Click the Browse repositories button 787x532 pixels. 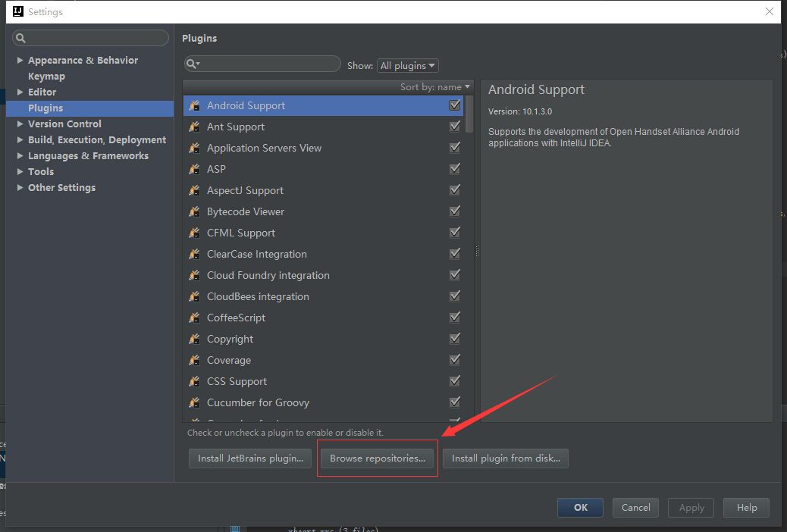coord(378,458)
